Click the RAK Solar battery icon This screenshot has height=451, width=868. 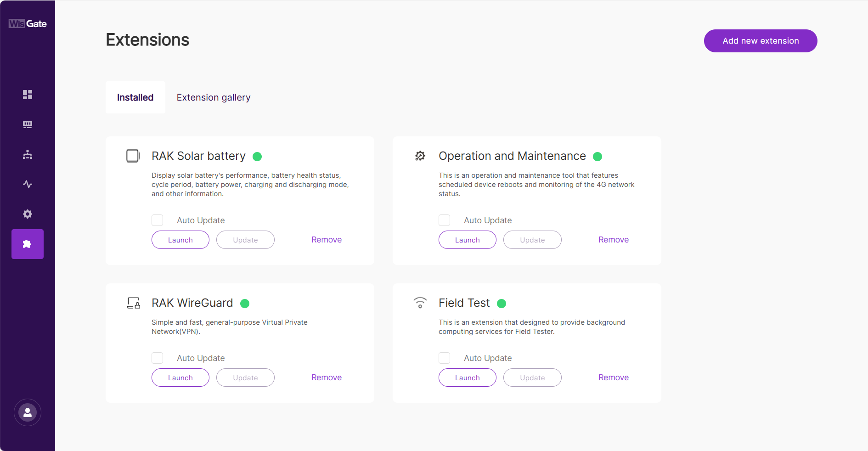(x=133, y=156)
